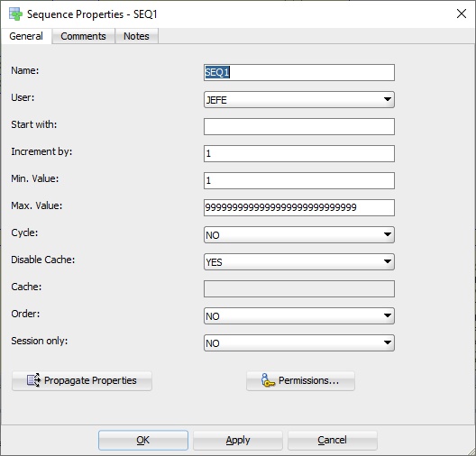Click the Permissions key icon

coord(268,380)
